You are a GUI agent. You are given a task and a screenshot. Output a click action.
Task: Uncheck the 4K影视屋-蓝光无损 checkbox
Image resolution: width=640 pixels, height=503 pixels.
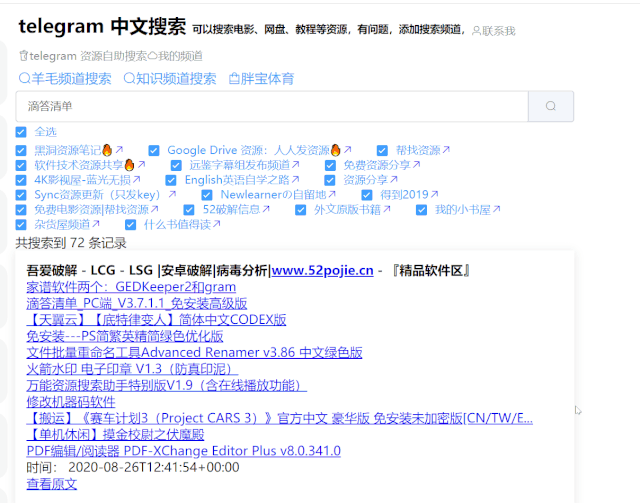(21, 180)
